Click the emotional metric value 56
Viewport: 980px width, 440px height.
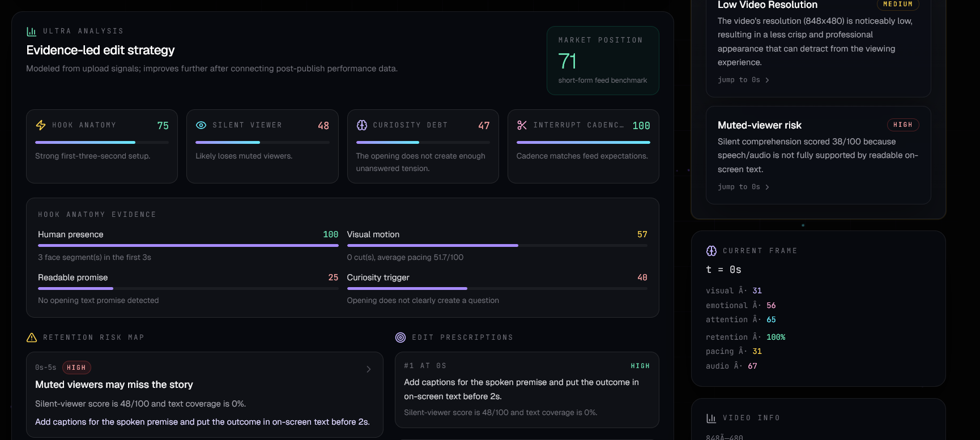tap(771, 305)
